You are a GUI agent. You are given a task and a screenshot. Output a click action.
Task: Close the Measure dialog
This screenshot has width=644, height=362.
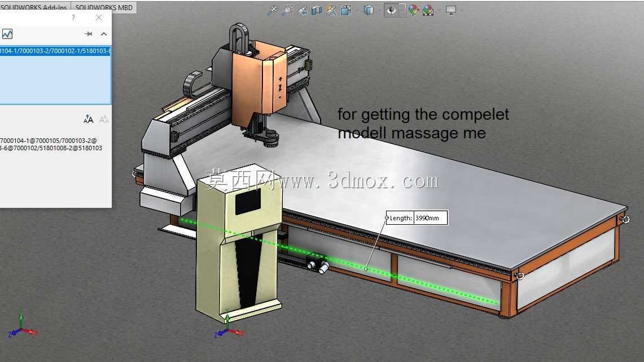click(99, 18)
